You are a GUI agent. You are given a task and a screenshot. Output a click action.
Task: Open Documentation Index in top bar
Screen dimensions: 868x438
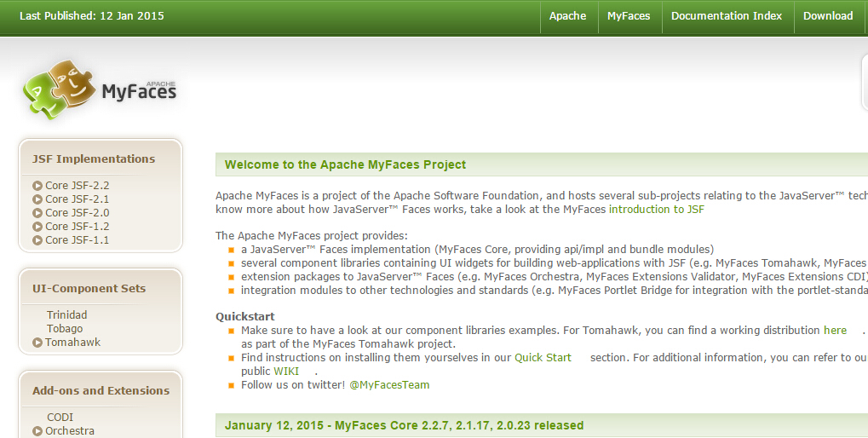[727, 16]
